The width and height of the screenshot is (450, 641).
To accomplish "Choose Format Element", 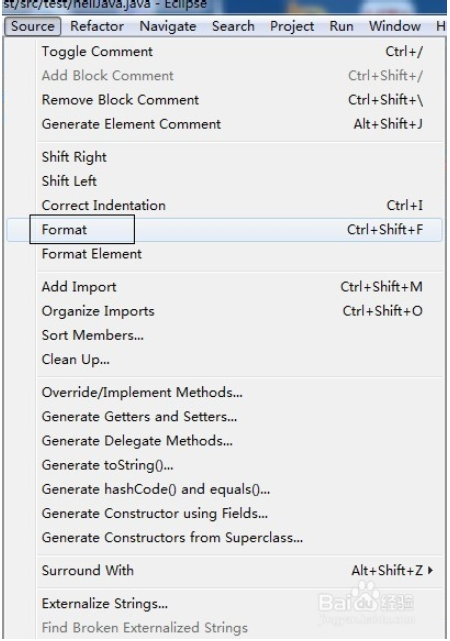I will pyautogui.click(x=225, y=254).
